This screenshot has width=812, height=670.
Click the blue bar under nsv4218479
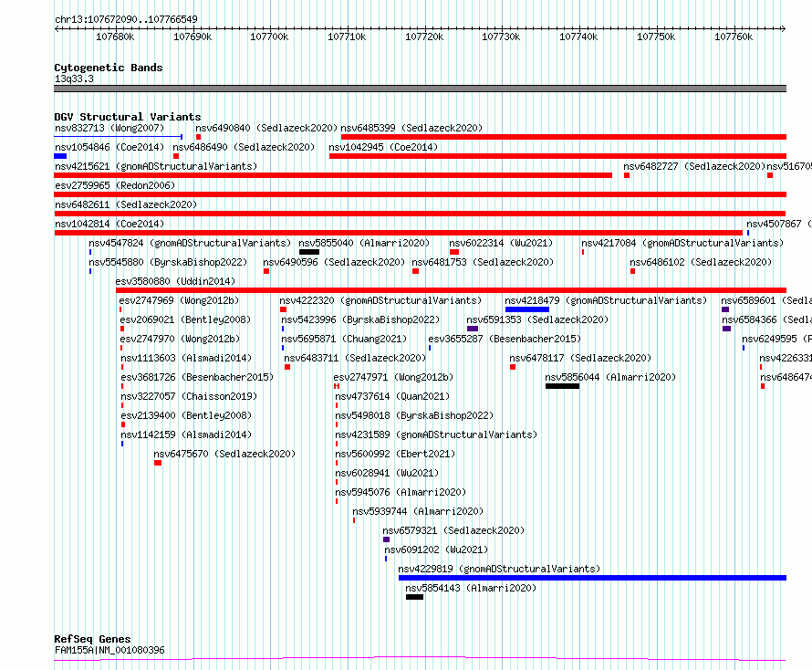click(527, 309)
